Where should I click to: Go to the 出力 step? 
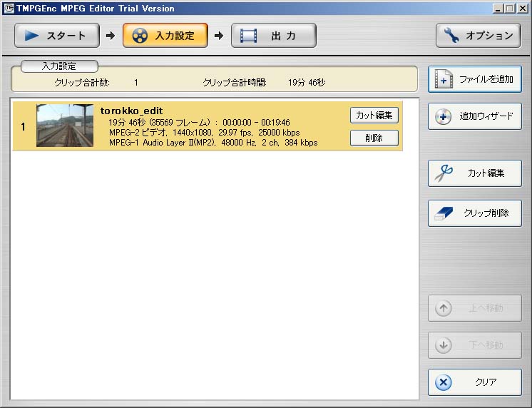coord(274,35)
